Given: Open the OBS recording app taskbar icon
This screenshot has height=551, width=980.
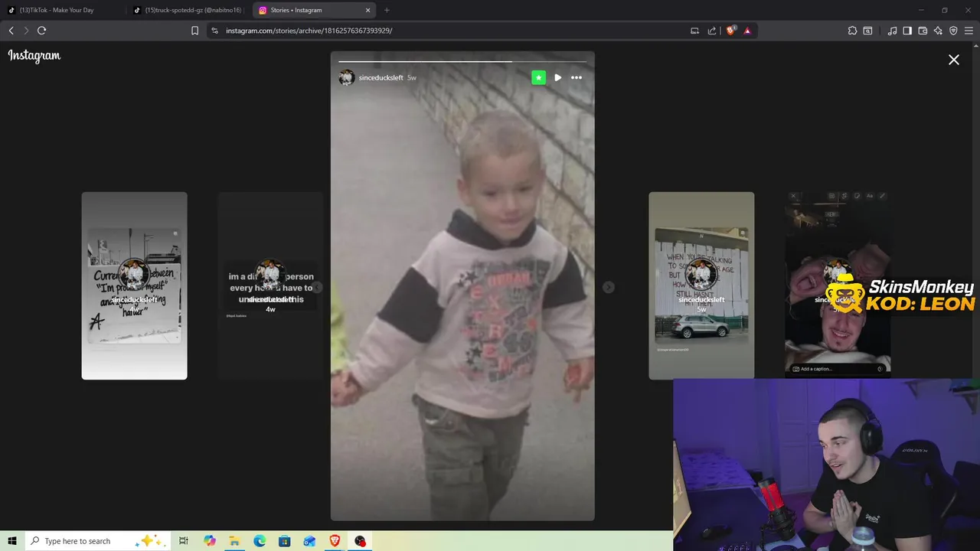Looking at the screenshot, I should click(360, 541).
